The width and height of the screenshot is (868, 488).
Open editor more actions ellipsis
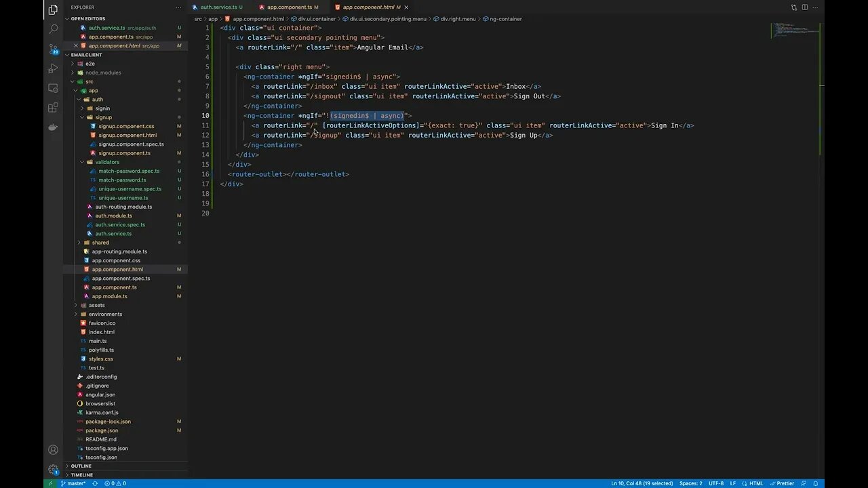(x=816, y=7)
